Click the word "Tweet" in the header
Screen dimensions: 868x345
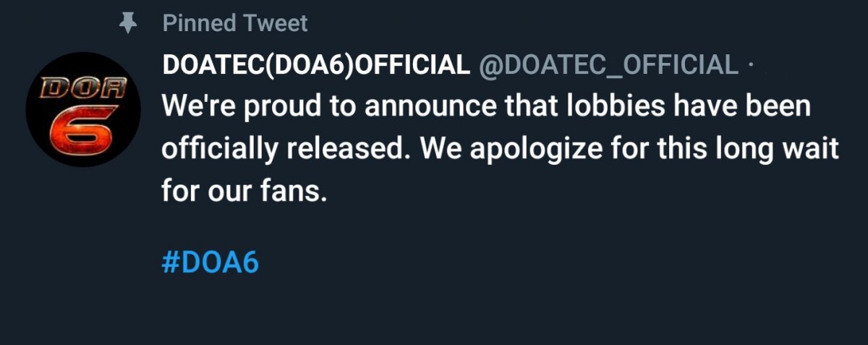point(275,23)
